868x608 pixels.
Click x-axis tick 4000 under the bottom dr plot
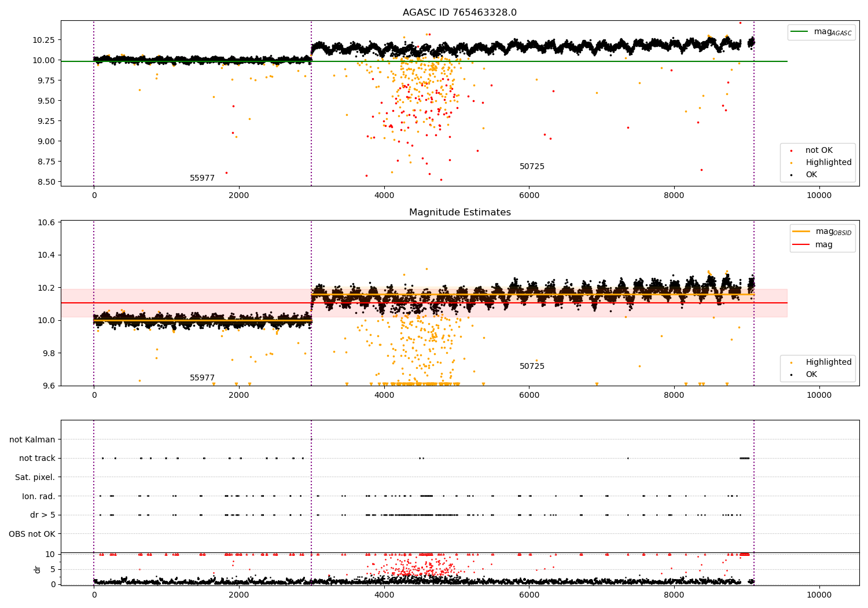[x=384, y=595]
